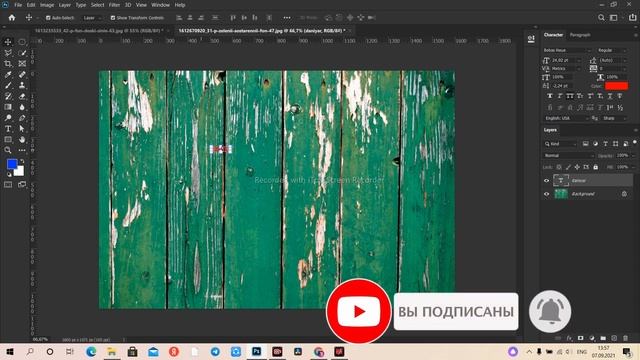The height and width of the screenshot is (360, 640).
Task: Toggle Faux Italic in Character panel
Action: click(x=560, y=96)
